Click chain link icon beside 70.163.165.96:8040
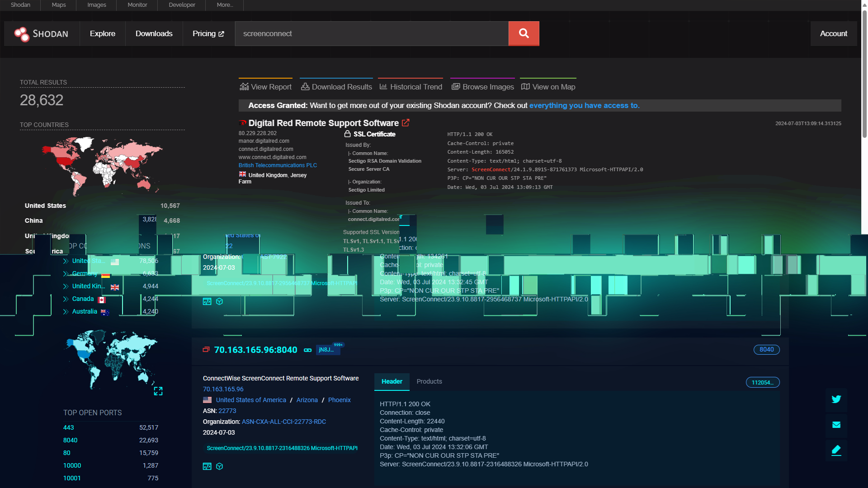Viewport: 868px width, 488px height. coord(307,350)
